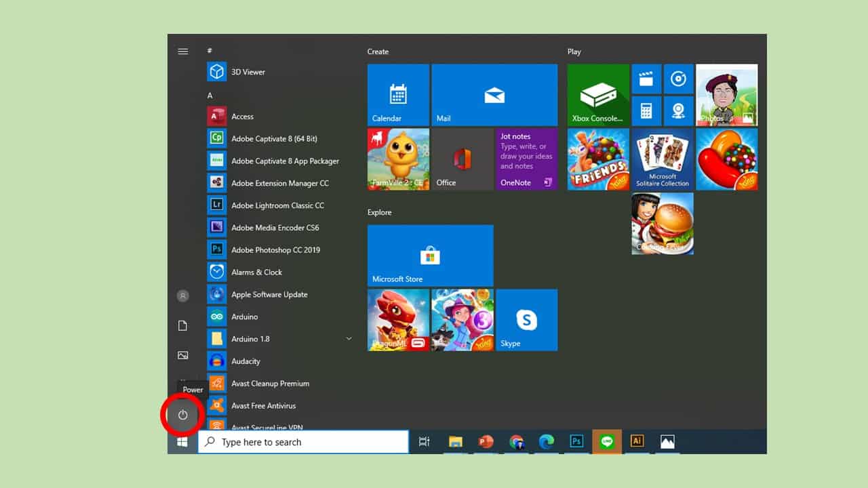The width and height of the screenshot is (868, 488).
Task: Click the 'Explore' group header
Action: click(380, 212)
